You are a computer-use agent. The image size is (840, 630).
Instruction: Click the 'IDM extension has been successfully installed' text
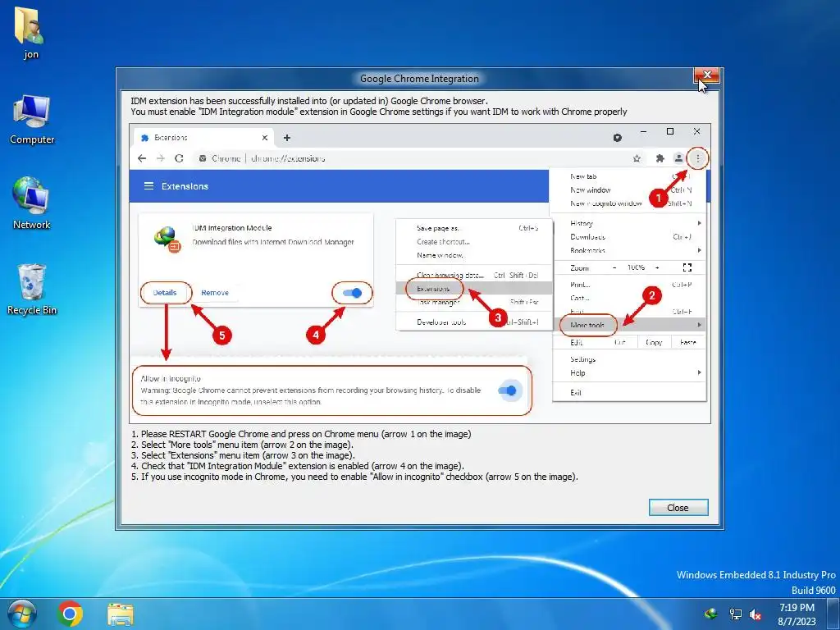tap(309, 101)
